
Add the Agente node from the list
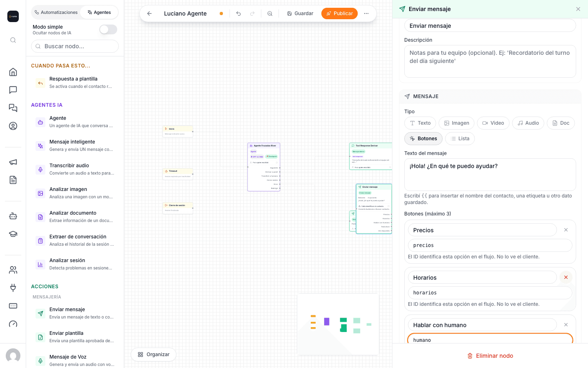(x=75, y=122)
